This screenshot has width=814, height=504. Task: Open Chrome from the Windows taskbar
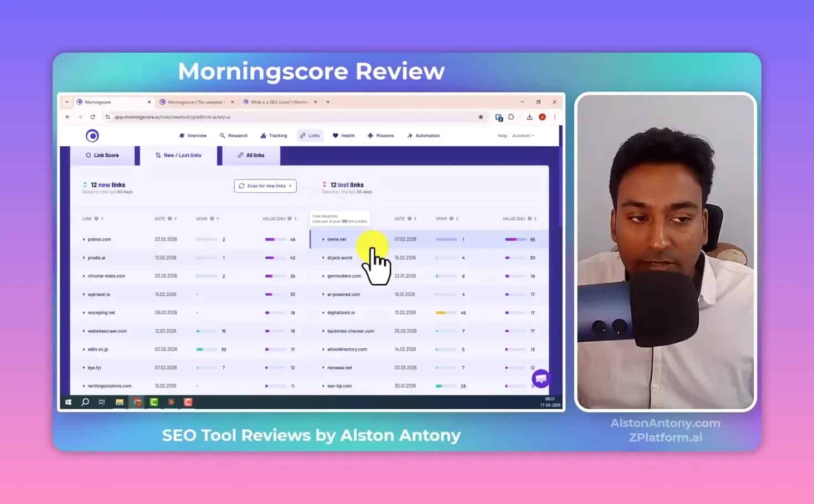137,402
